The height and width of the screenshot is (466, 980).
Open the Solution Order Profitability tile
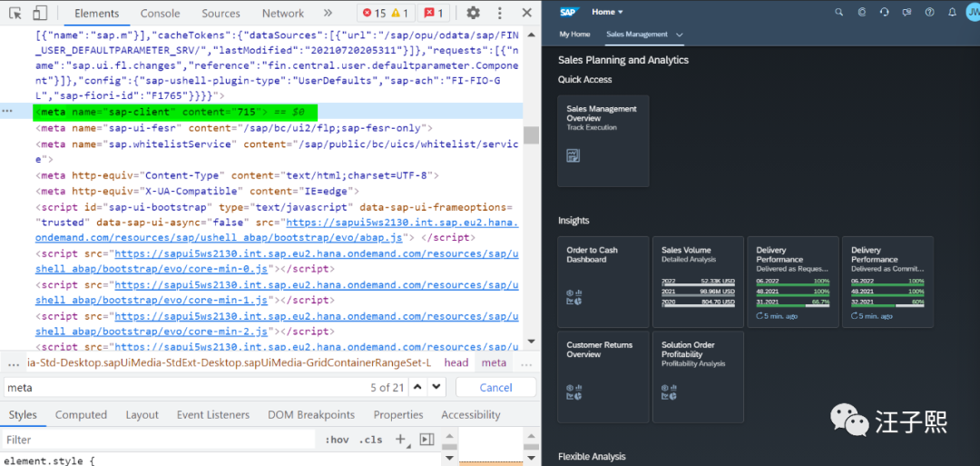coord(698,377)
